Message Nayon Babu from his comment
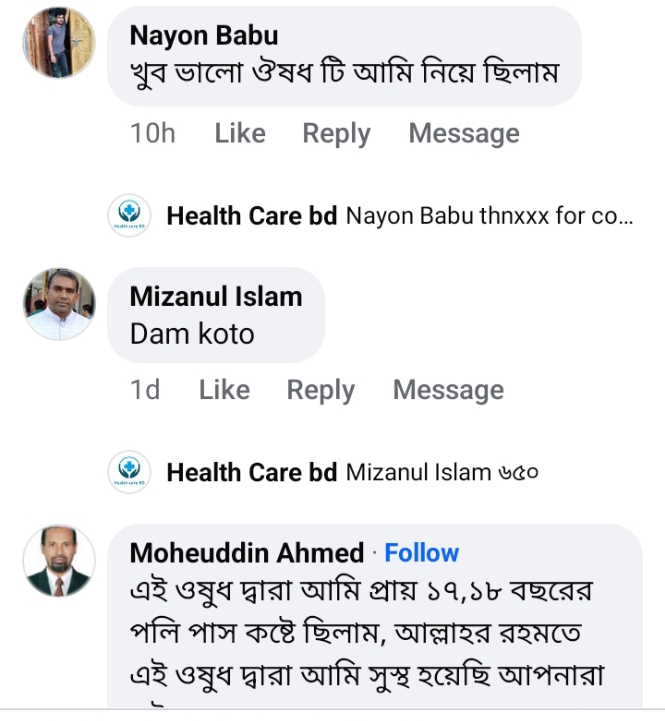665x721 pixels. click(x=464, y=134)
